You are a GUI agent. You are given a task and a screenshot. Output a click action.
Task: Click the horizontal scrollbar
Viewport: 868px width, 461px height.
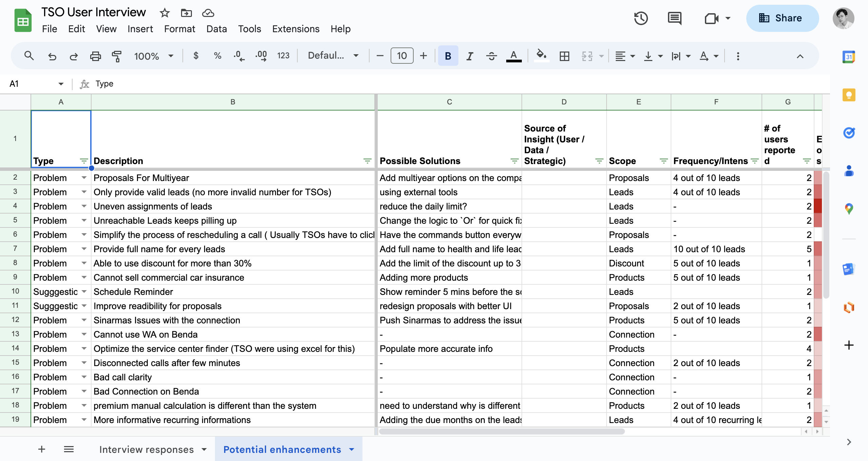click(502, 432)
